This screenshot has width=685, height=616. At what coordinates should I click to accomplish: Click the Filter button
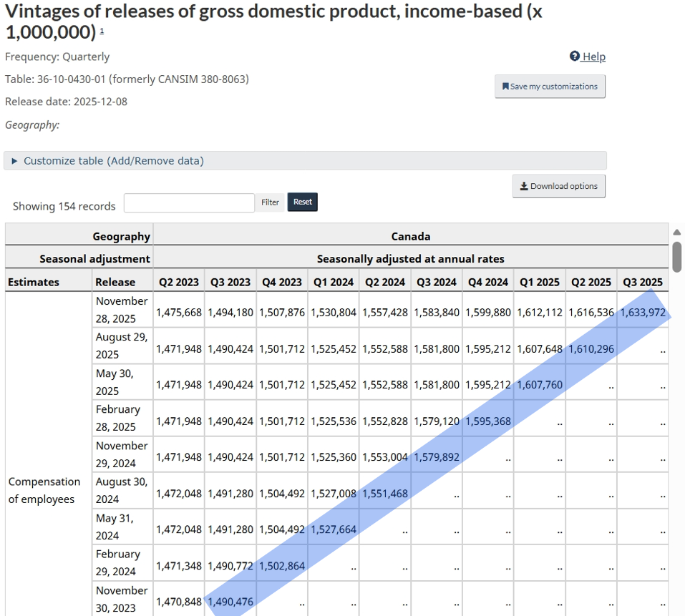pyautogui.click(x=270, y=202)
